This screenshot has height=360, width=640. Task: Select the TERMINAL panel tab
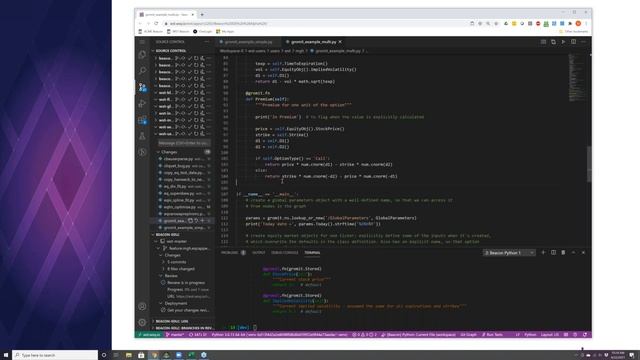pyautogui.click(x=312, y=253)
